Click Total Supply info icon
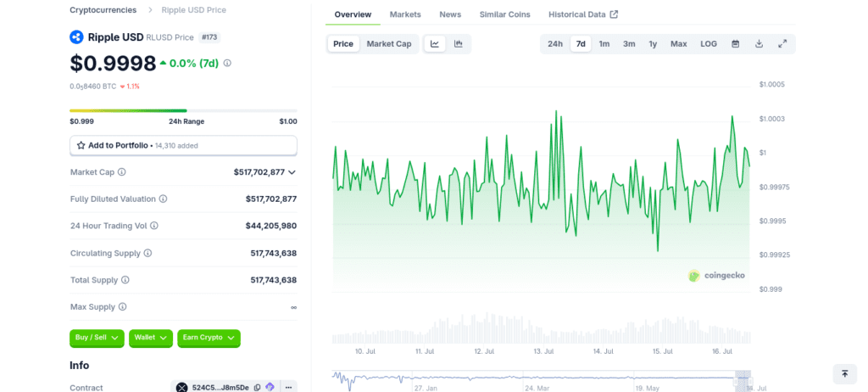The image size is (868, 392). tap(125, 280)
